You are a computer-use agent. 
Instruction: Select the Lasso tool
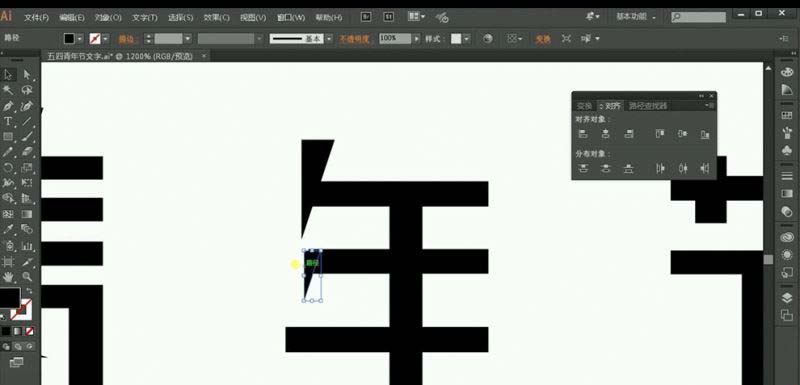click(27, 90)
